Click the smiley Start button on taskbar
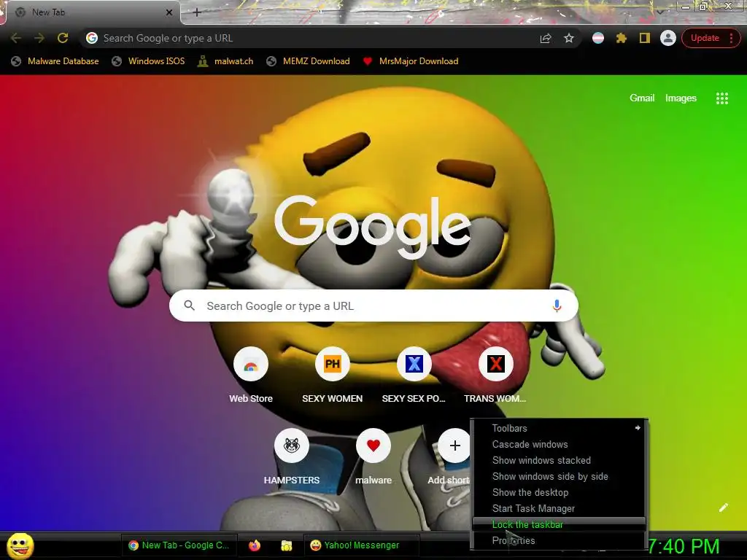The width and height of the screenshot is (747, 560). pyautogui.click(x=20, y=545)
